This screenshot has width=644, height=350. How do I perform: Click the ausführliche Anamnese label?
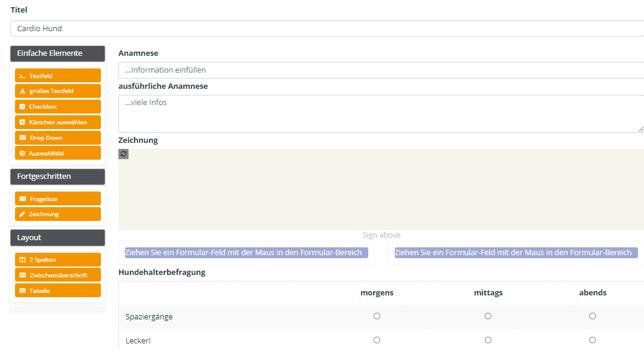pos(163,86)
